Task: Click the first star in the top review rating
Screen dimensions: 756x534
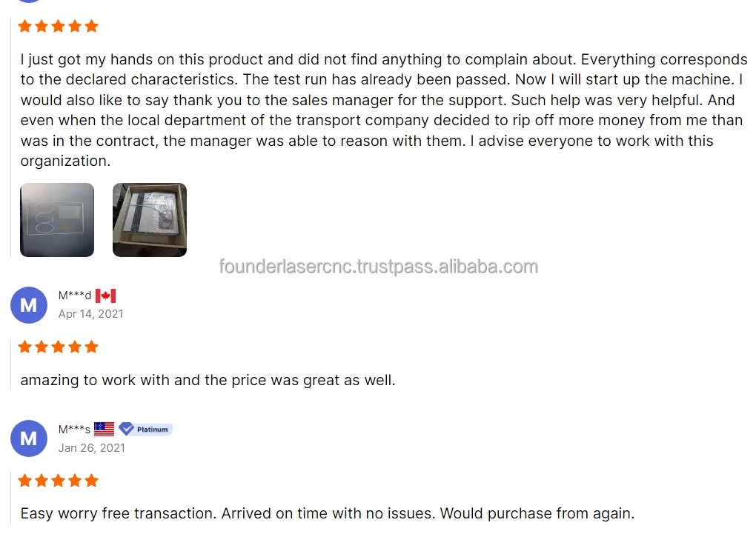Action: [x=24, y=27]
